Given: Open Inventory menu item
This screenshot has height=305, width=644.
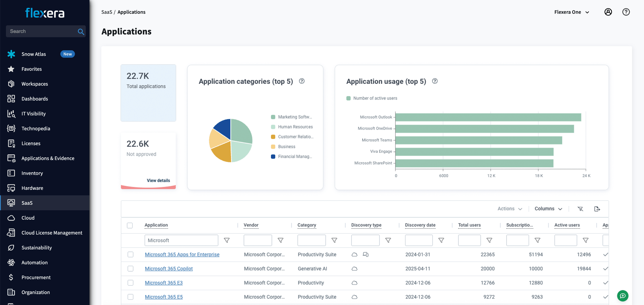Looking at the screenshot, I should click(x=32, y=173).
